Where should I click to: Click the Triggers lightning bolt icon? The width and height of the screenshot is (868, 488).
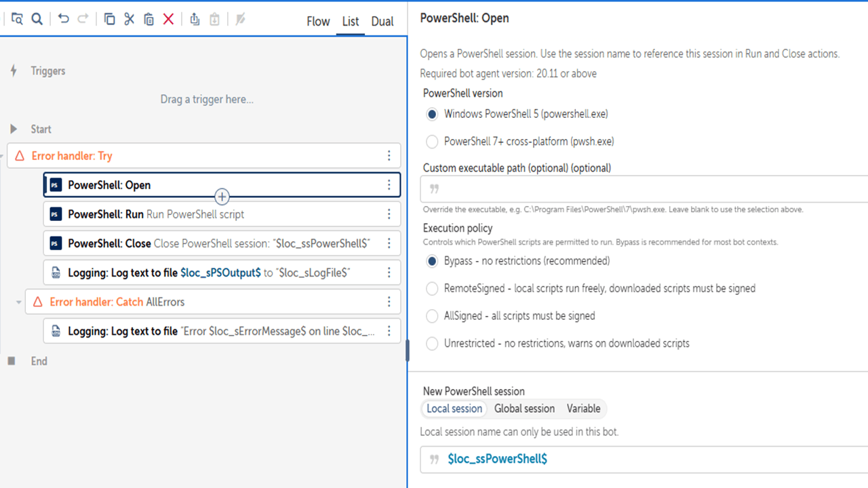pos(14,70)
